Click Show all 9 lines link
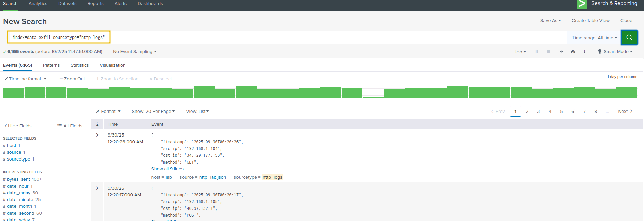The image size is (644, 221). pyautogui.click(x=167, y=169)
